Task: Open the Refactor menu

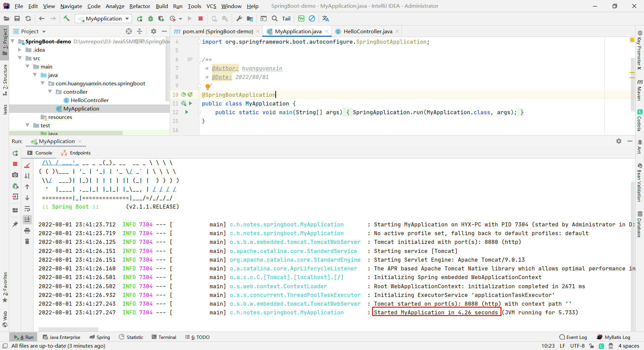Action: (x=140, y=6)
